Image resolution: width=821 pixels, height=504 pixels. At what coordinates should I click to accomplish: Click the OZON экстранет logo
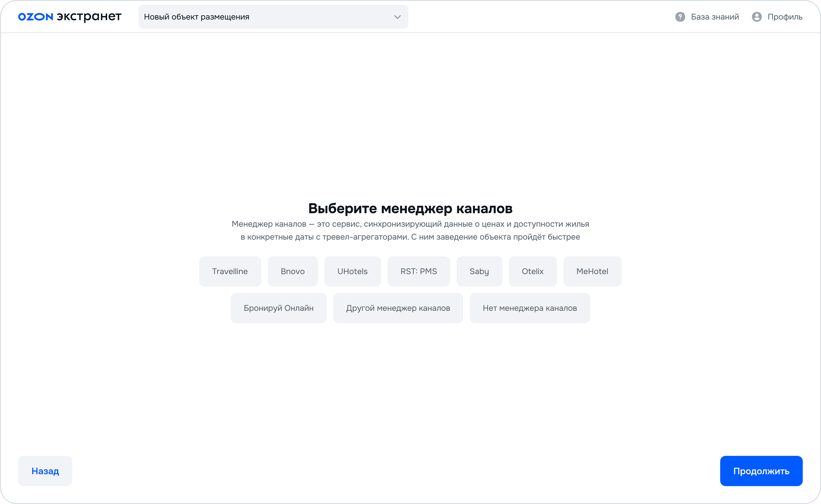pos(70,17)
